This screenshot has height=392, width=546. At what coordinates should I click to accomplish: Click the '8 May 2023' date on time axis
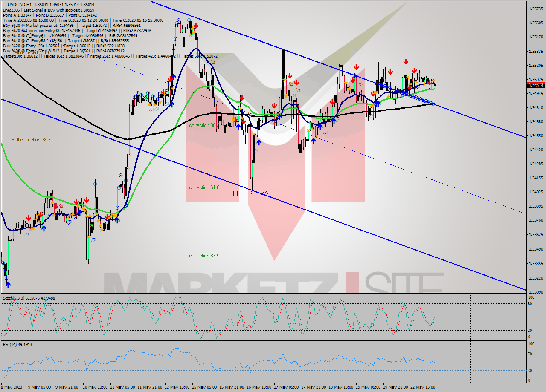click(x=11, y=387)
